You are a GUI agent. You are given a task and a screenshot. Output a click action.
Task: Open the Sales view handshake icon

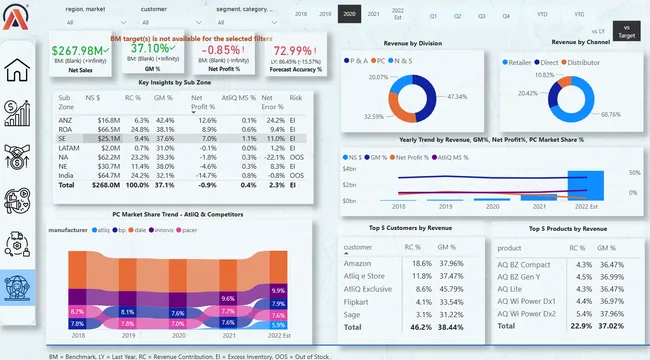pyautogui.click(x=17, y=157)
